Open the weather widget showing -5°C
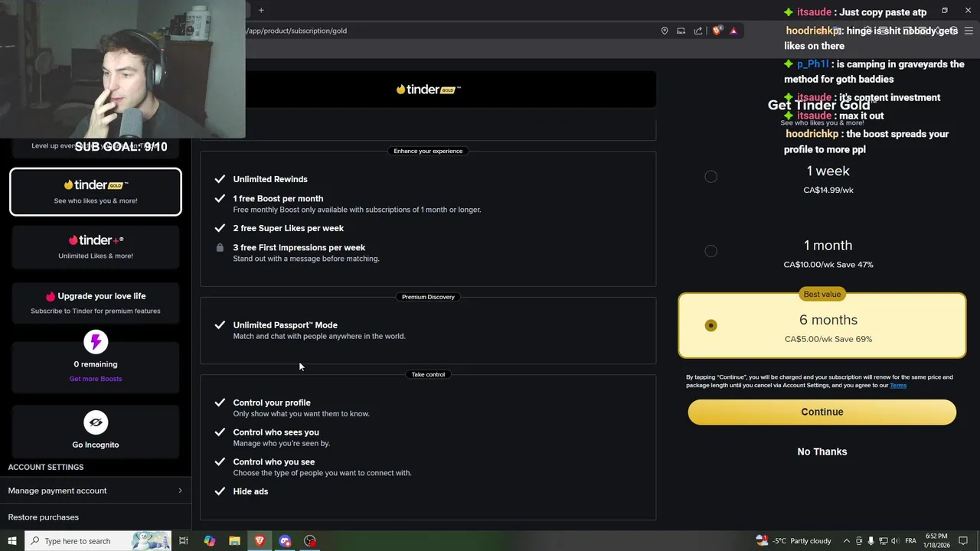The height and width of the screenshot is (551, 980). [x=793, y=541]
